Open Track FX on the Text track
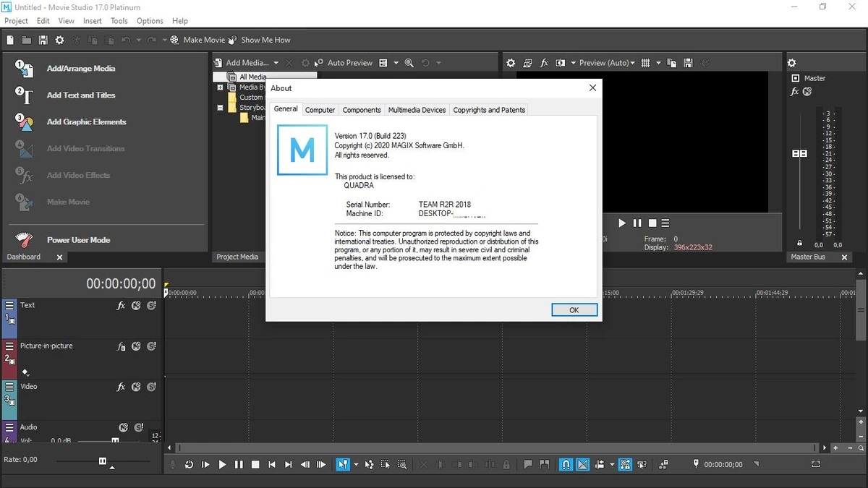The image size is (868, 488). 121,306
